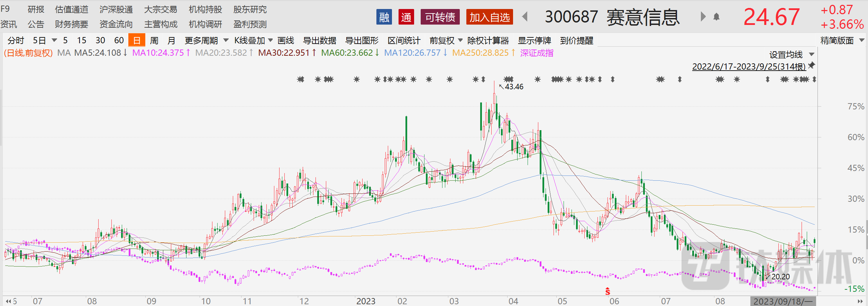Click the 2023/09/18 date marker on timeline
The width and height of the screenshot is (868, 306).
[783, 301]
